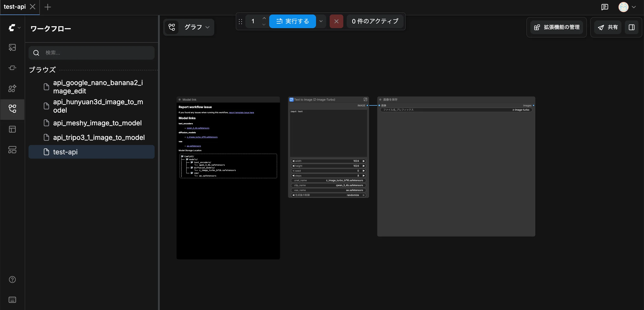Decrease width with left arrow

pos(293,161)
